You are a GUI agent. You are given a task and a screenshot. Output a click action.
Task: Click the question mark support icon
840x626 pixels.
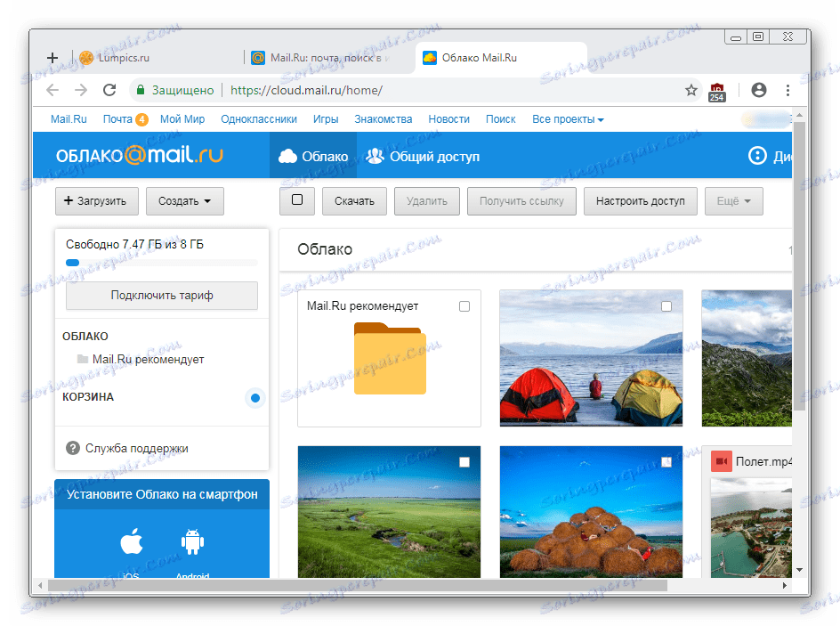[73, 448]
